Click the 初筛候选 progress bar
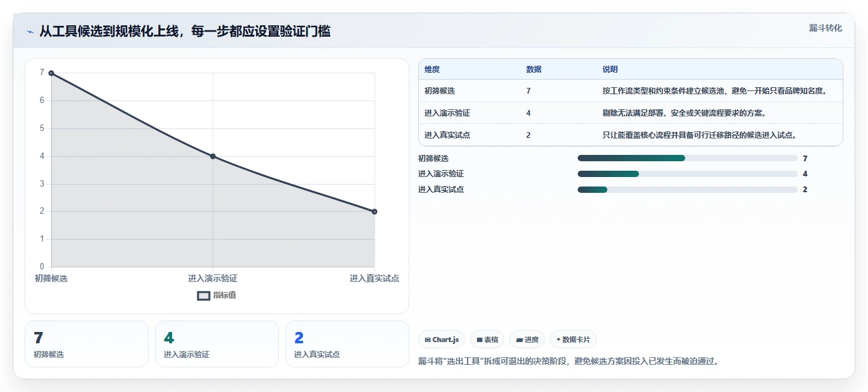868x392 pixels. 687,158
